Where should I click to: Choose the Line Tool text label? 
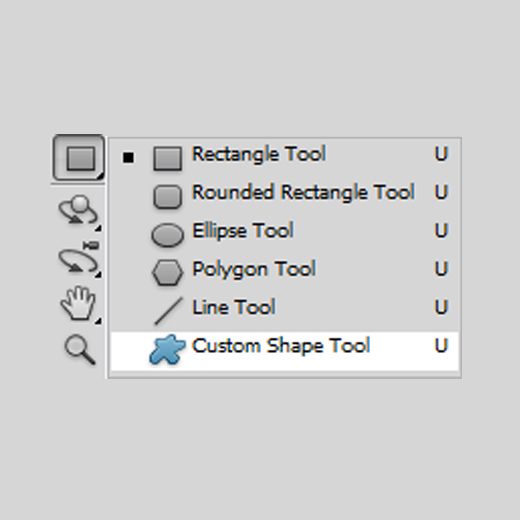[x=234, y=307]
